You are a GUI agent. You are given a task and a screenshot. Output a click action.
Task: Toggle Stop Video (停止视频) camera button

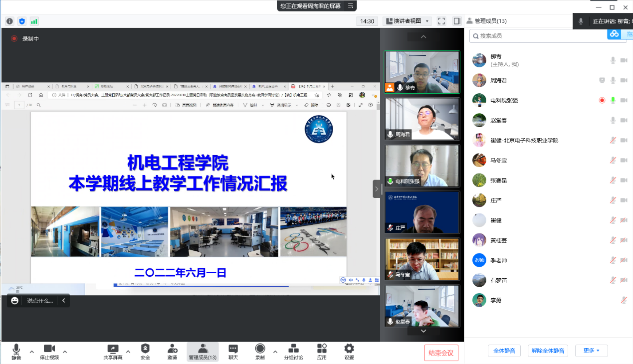tap(49, 352)
